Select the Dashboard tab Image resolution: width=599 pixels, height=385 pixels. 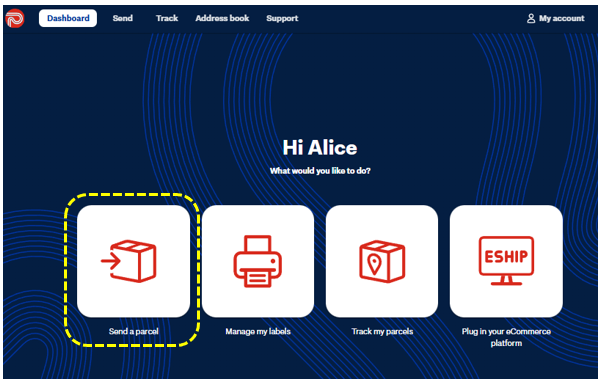[x=68, y=18]
